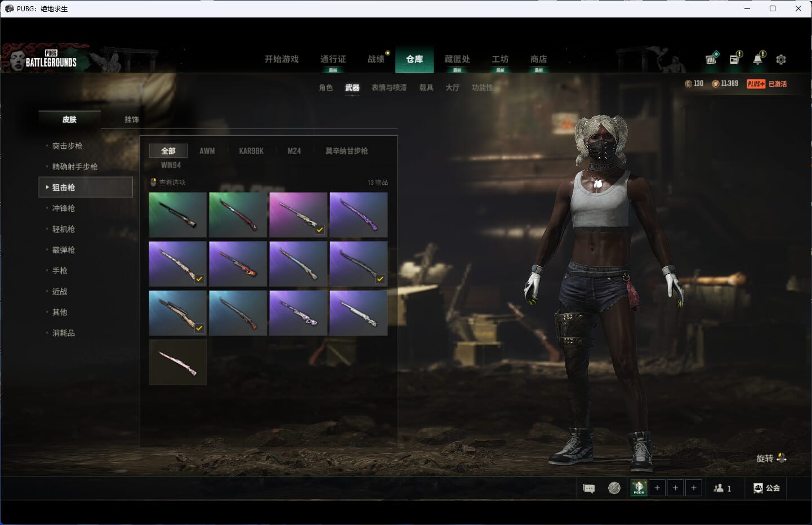Click the orange PLUS+ badge
The width and height of the screenshot is (812, 525).
(x=756, y=84)
